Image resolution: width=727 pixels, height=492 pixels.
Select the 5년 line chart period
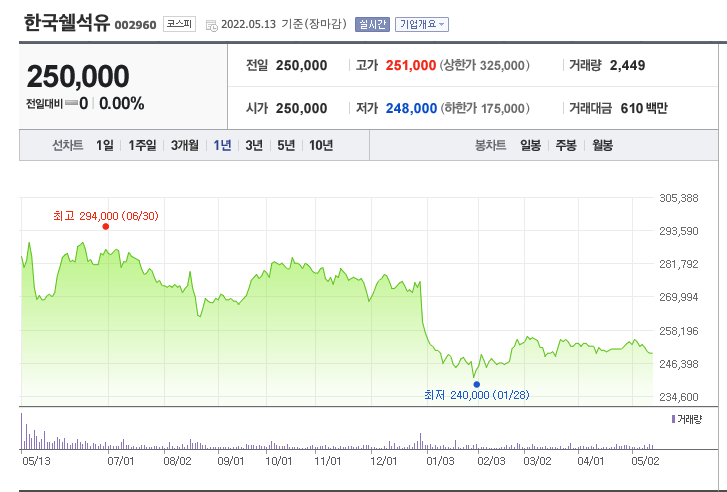tap(286, 146)
